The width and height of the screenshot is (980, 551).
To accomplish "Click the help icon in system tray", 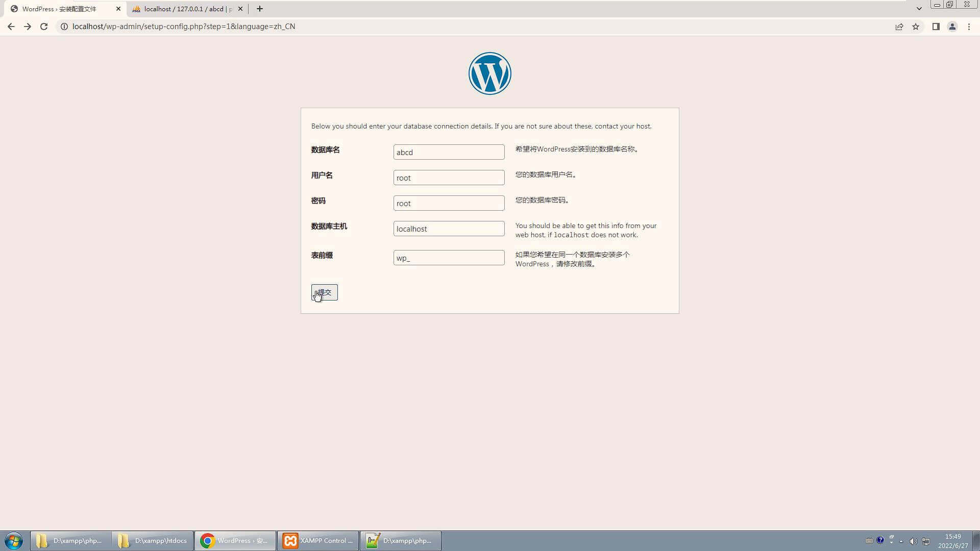I will pyautogui.click(x=880, y=540).
